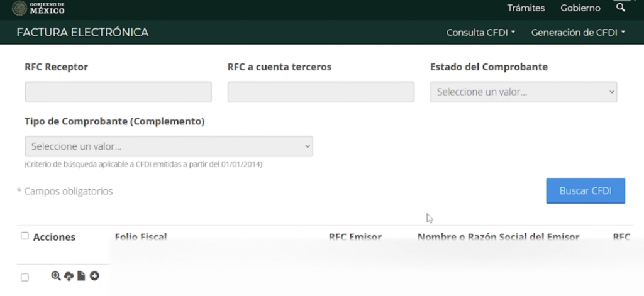
Task: Click the RFC Emisor column header
Action: (355, 237)
